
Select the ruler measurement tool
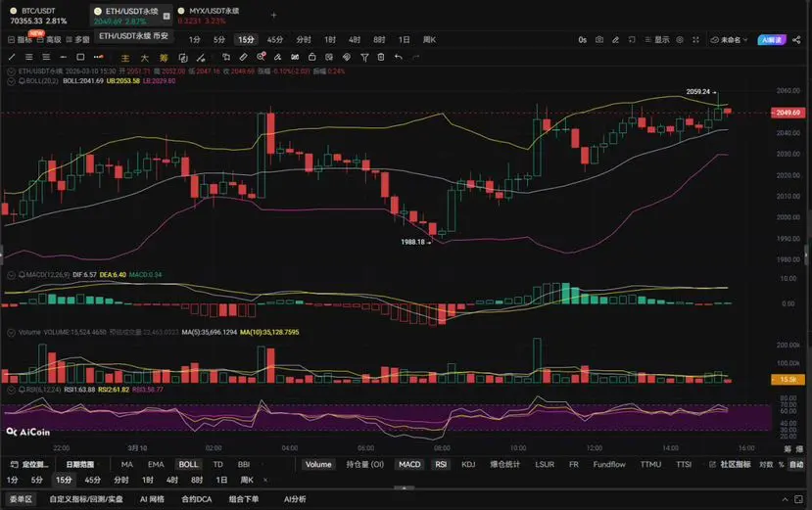[x=243, y=58]
